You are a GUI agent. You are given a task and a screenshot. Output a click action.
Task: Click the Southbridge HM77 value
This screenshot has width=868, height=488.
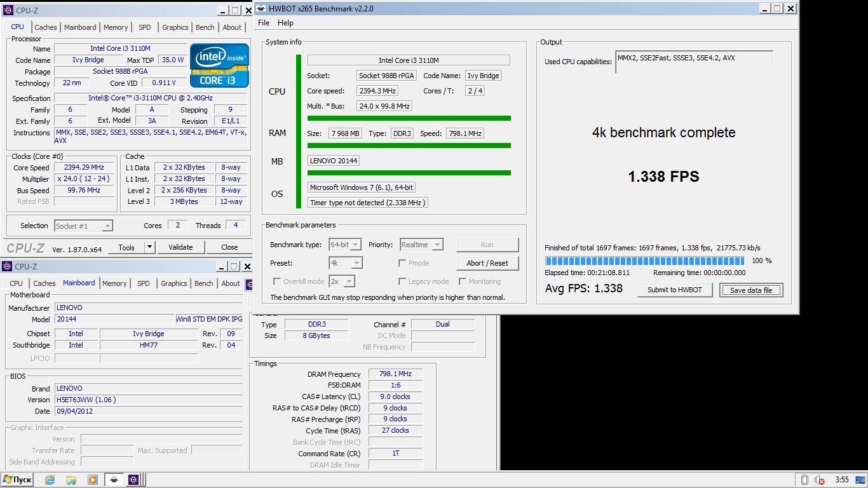click(149, 345)
